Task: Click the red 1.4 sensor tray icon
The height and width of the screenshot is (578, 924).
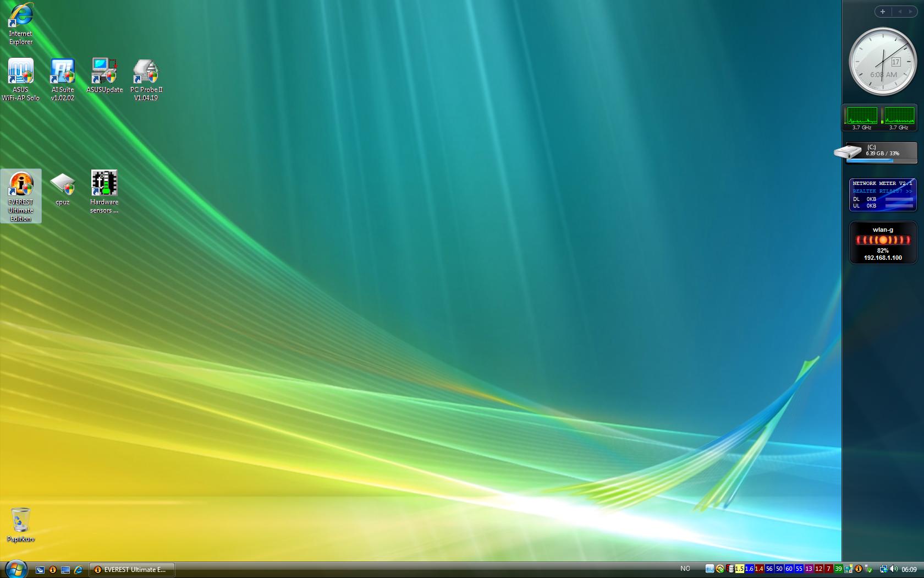Action: click(x=759, y=569)
